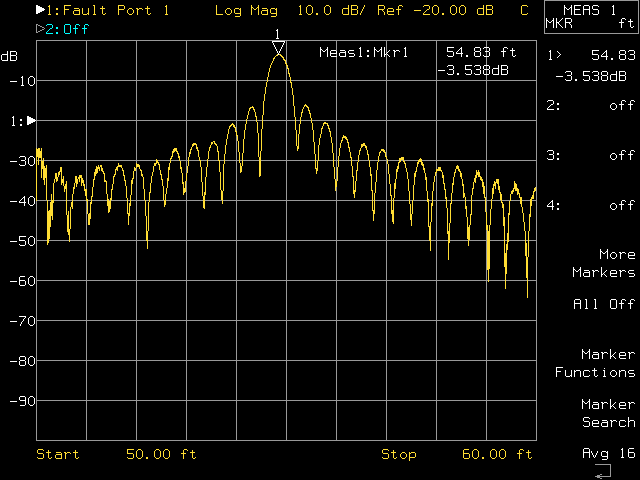Viewport: 640px width, 480px height.
Task: Open the Marker Functions menu
Action: [595, 363]
